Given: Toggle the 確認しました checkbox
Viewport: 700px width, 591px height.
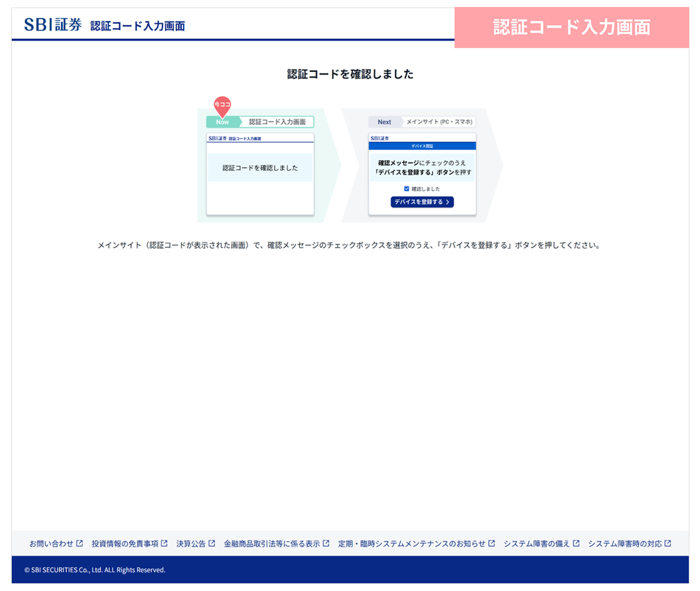Looking at the screenshot, I should click(x=406, y=188).
